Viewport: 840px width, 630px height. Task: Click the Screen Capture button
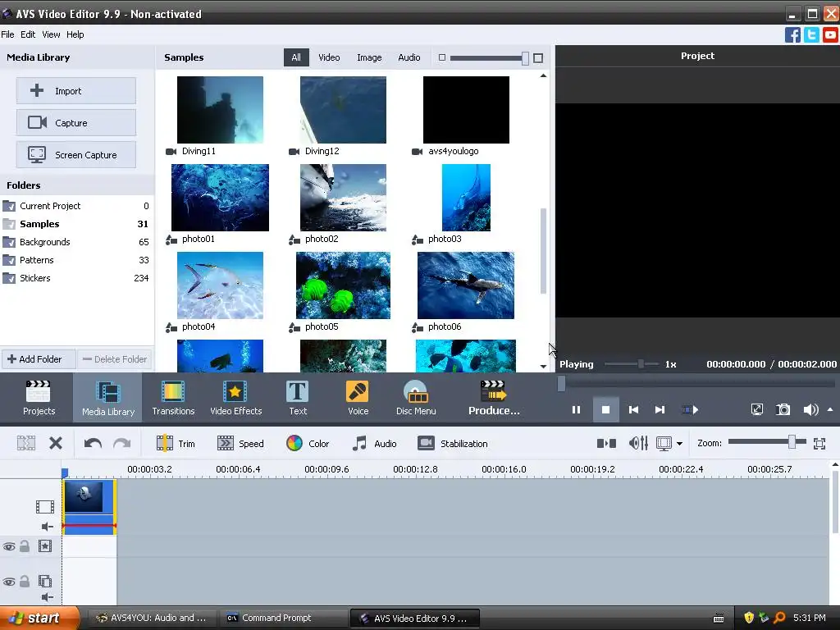point(76,155)
